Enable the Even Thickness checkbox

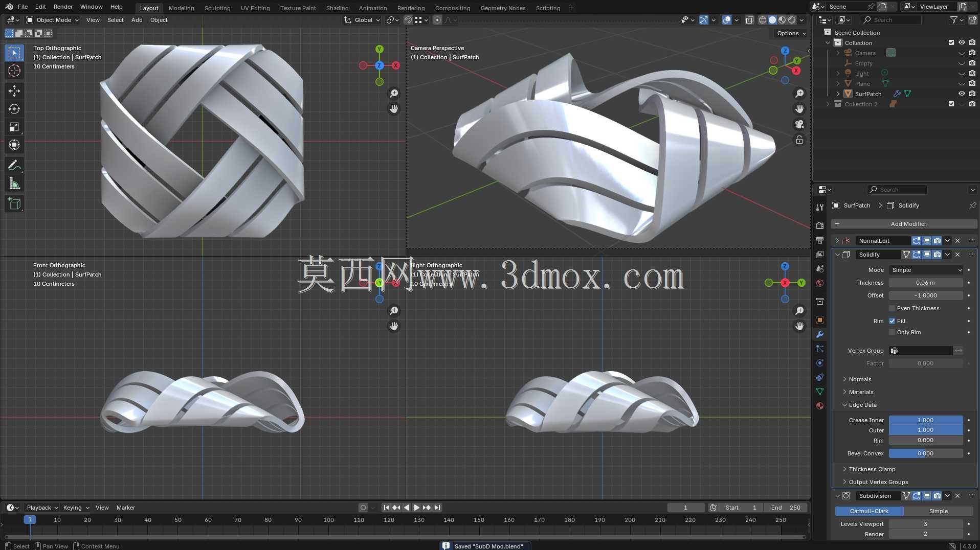pyautogui.click(x=892, y=308)
